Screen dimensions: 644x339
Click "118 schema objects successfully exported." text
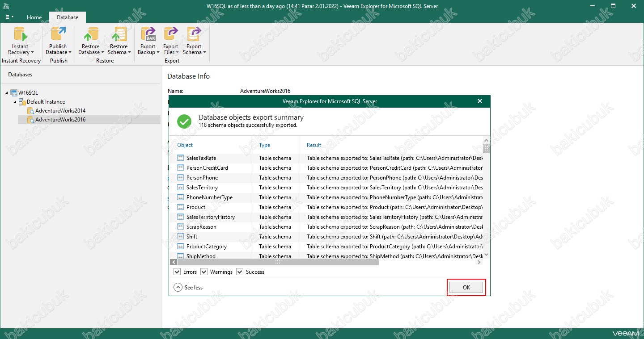248,126
